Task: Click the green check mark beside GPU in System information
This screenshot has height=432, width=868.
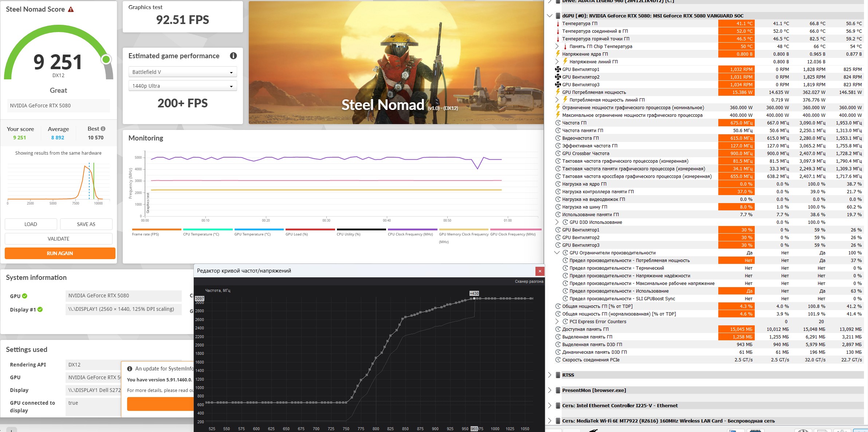Action: pyautogui.click(x=24, y=296)
